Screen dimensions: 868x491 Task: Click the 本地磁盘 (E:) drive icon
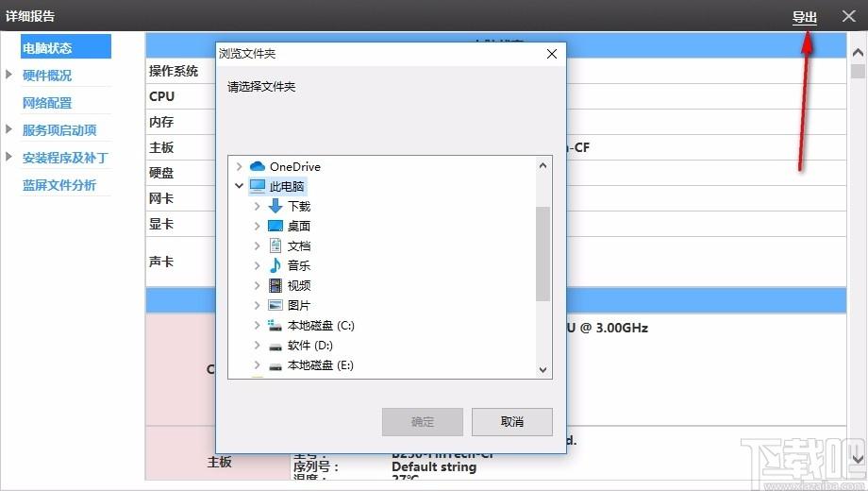275,366
